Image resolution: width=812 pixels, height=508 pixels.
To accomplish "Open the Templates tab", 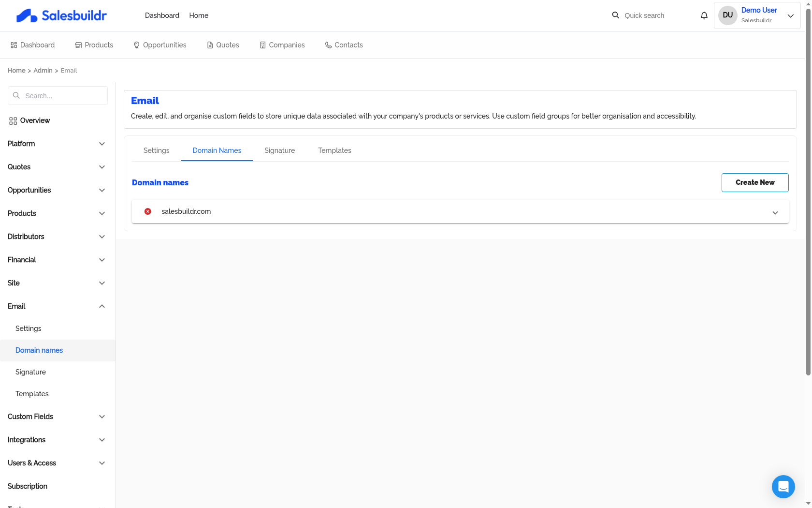I will pyautogui.click(x=334, y=150).
